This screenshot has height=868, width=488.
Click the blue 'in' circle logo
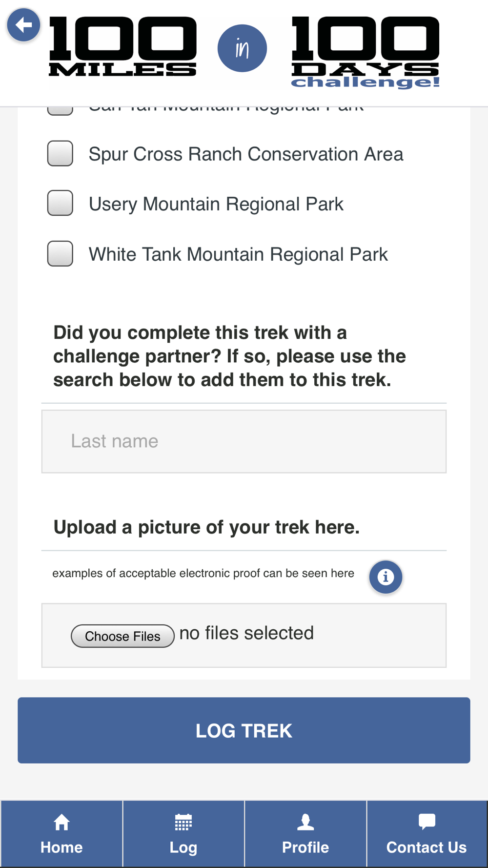point(242,48)
